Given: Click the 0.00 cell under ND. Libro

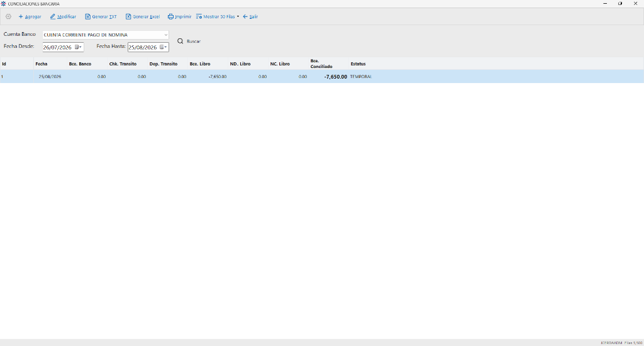Looking at the screenshot, I should click(248, 76).
